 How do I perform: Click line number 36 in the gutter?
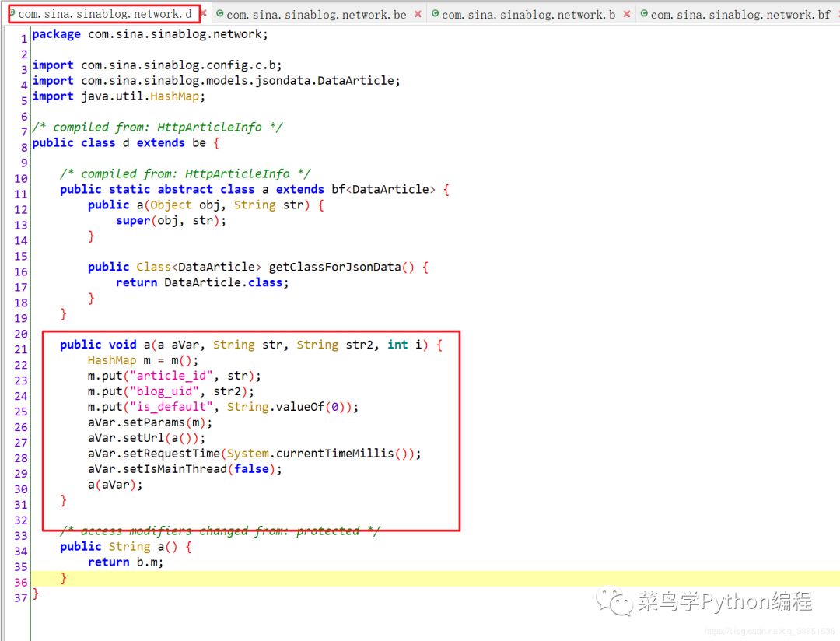click(x=21, y=583)
